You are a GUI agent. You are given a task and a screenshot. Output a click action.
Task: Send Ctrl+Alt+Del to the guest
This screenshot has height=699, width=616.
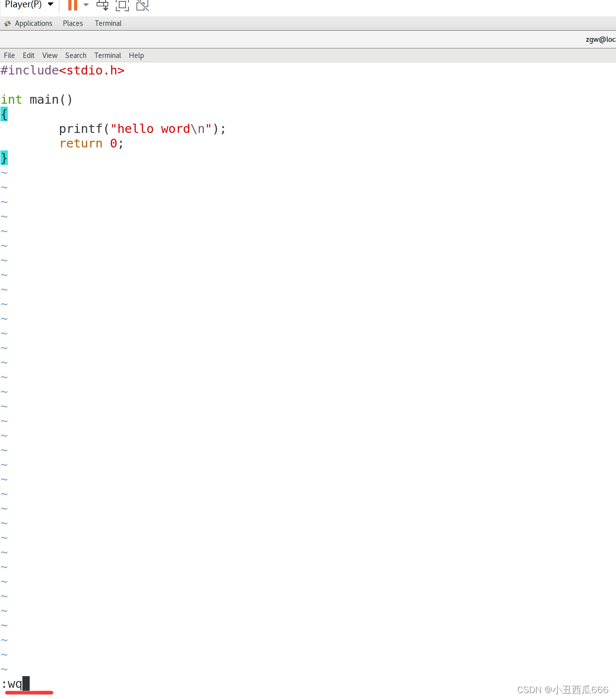point(103,5)
